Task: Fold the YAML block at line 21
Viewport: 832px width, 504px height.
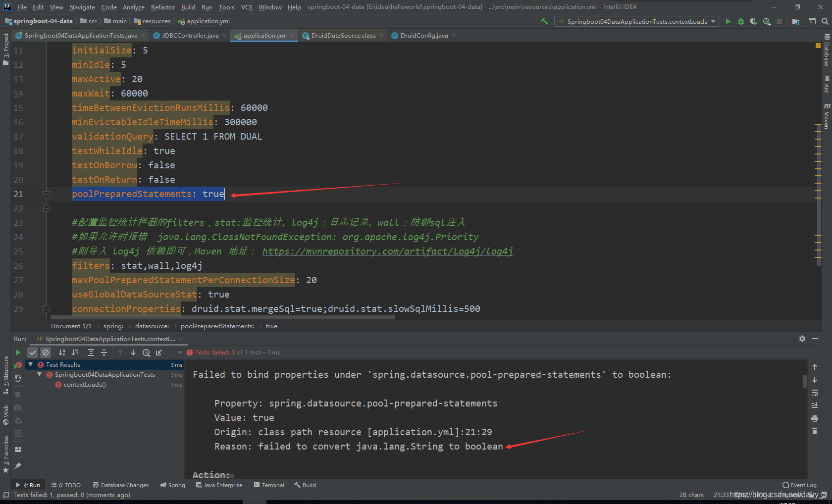Action: click(x=46, y=194)
